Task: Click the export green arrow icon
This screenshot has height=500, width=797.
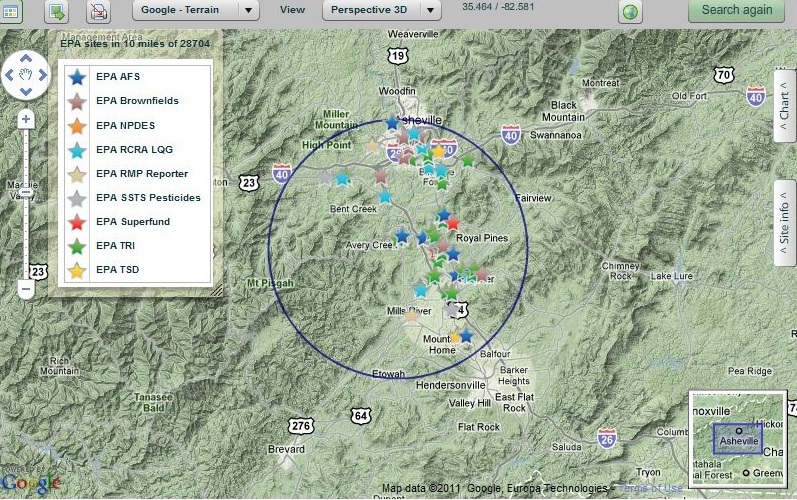Action: (x=56, y=11)
